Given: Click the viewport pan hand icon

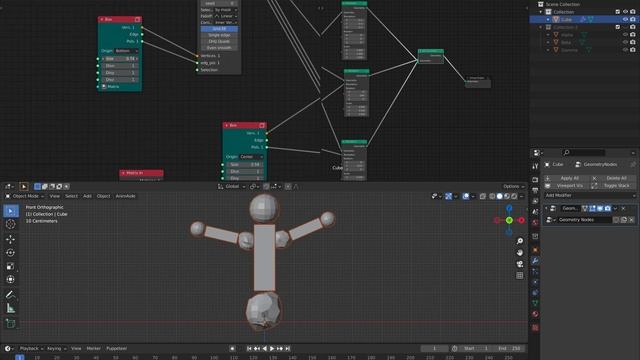Looking at the screenshot, I should (520, 253).
